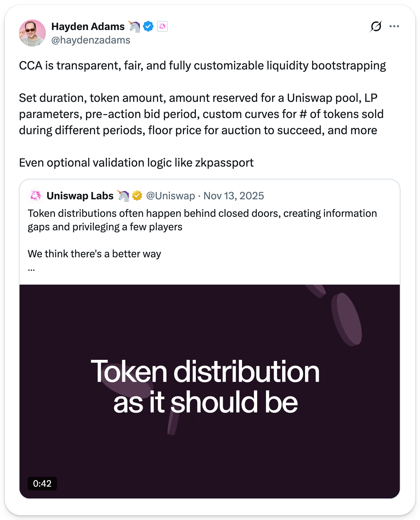Open Grok actions via the slashed-circle icon
Image resolution: width=420 pixels, height=520 pixels.
pos(376,26)
